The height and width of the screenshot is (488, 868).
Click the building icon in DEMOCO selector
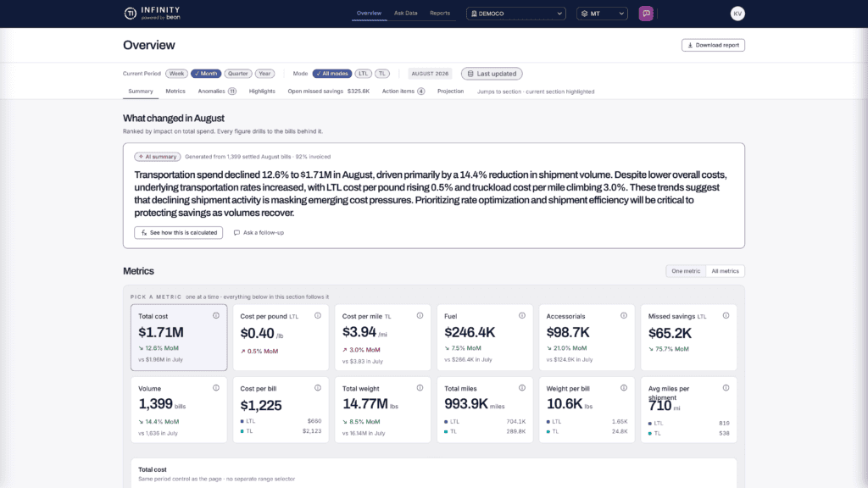pyautogui.click(x=474, y=14)
